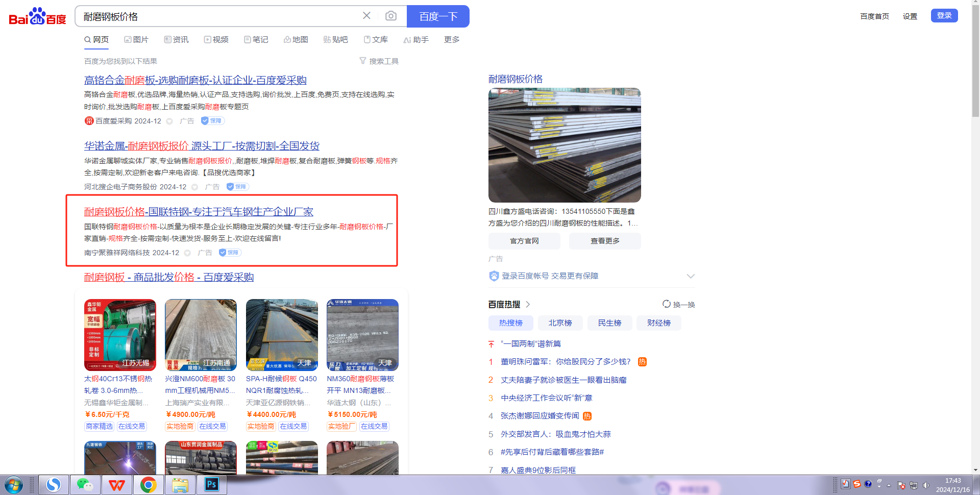980x495 pixels.
Task: Open the 耐磨钢板 - 商品批发价格 result
Action: tap(169, 277)
